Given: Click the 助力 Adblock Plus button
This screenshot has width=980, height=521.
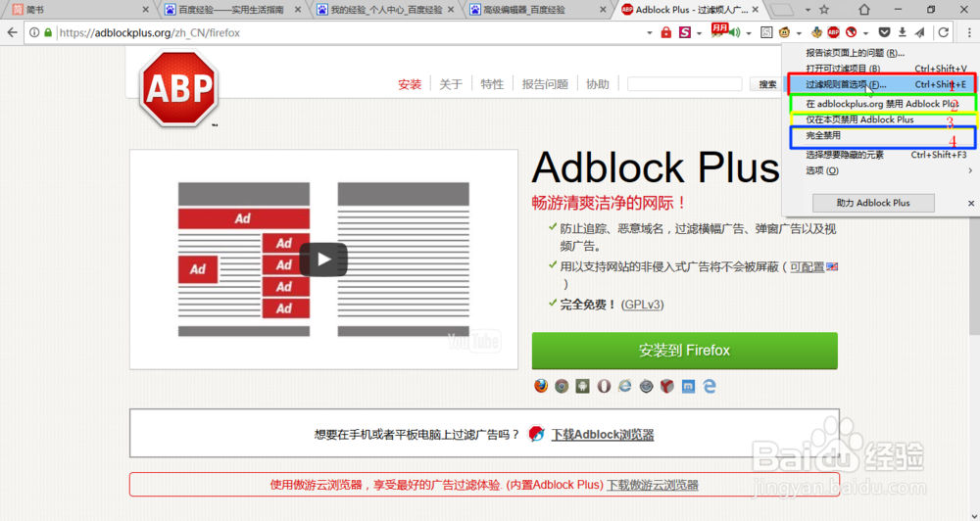Looking at the screenshot, I should pos(873,203).
